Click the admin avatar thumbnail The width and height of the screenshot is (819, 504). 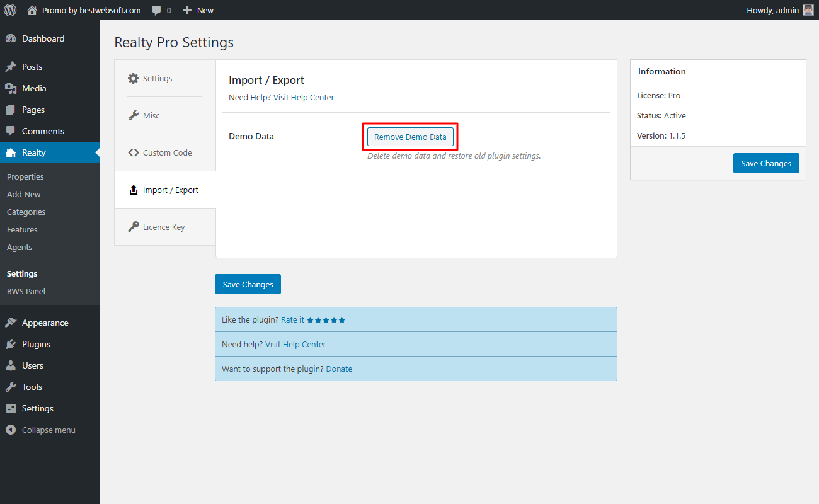pyautogui.click(x=808, y=10)
